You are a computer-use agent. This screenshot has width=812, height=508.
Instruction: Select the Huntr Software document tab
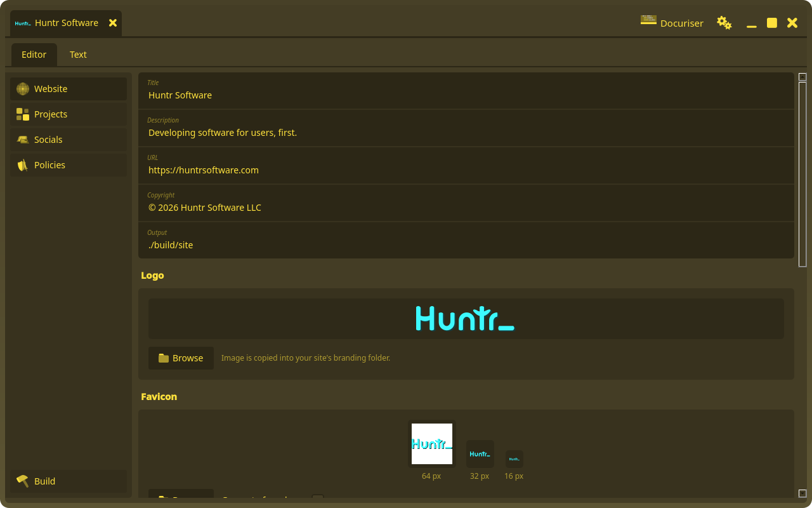click(66, 23)
